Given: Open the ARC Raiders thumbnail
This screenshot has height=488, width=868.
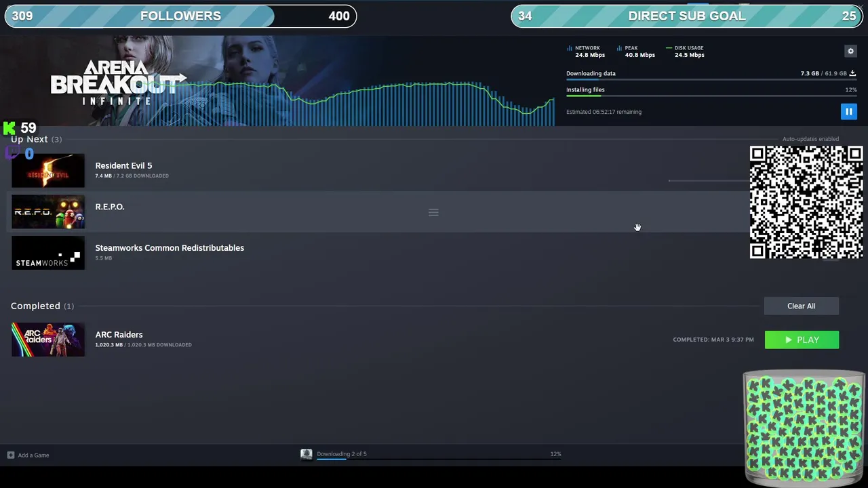Looking at the screenshot, I should point(48,340).
